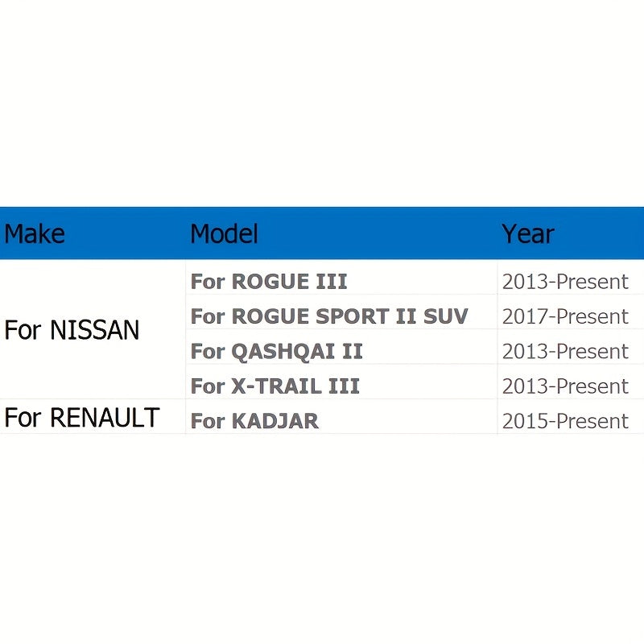Select the For RENAULT make cell

point(81,418)
